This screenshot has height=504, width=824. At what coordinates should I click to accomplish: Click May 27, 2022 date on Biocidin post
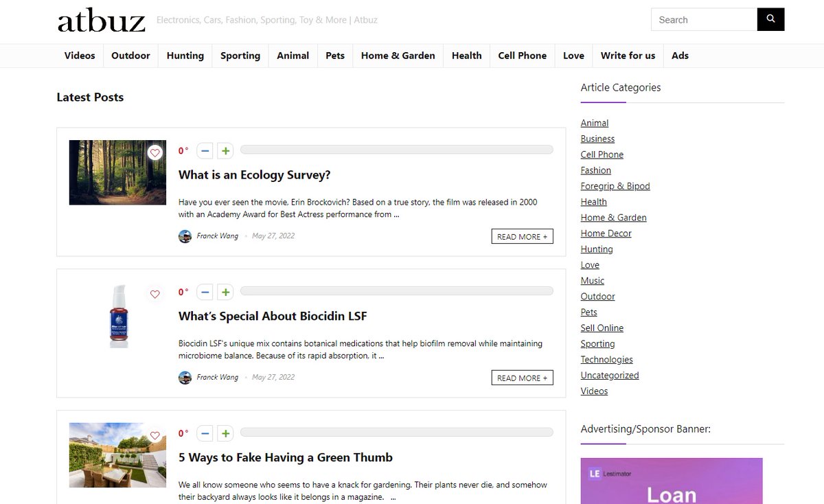coord(273,378)
